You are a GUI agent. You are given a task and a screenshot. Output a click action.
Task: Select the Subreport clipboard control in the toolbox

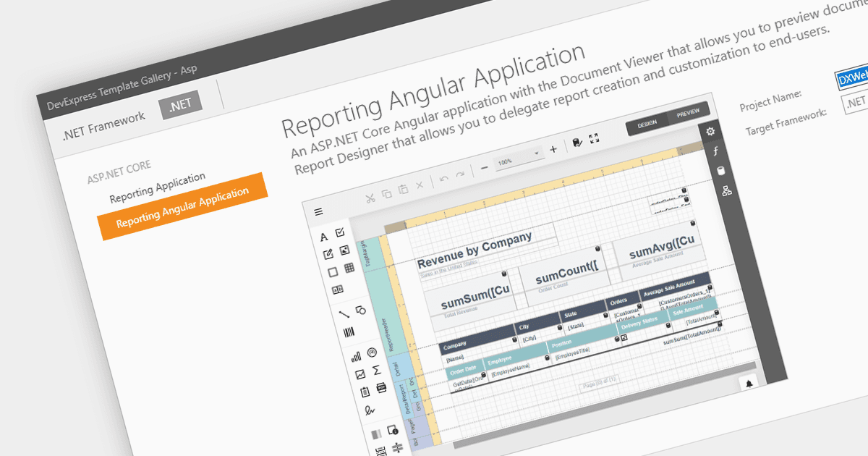pos(365,392)
